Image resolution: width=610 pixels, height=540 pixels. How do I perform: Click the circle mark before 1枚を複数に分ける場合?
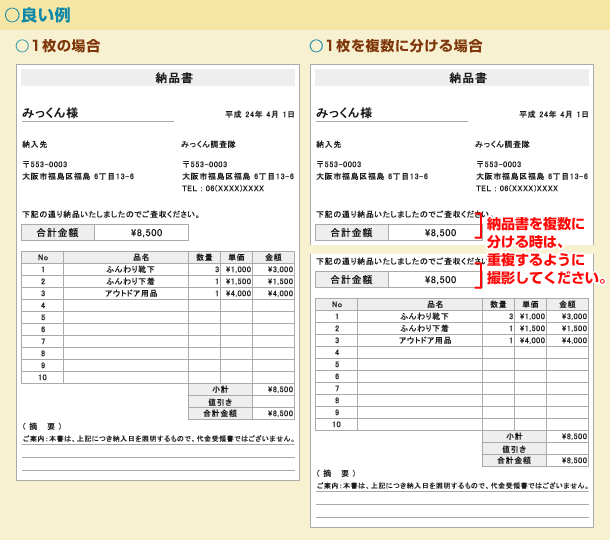[x=316, y=46]
